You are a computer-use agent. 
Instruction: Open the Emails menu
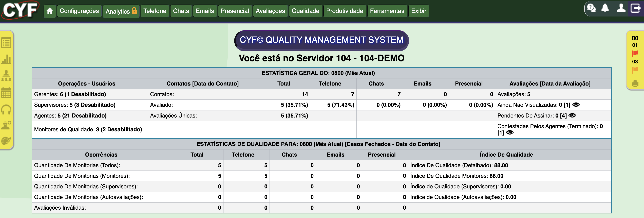click(x=205, y=11)
